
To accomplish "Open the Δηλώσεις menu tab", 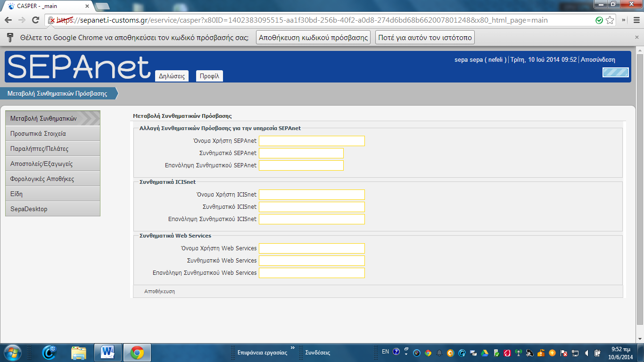I will [172, 76].
